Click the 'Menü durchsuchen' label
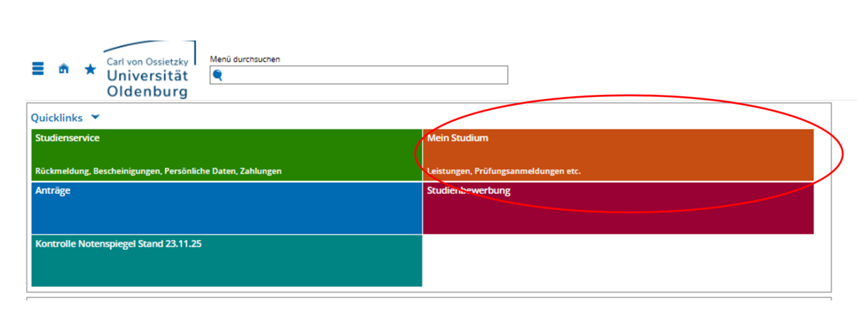Image resolution: width=868 pixels, height=321 pixels. pos(245,59)
